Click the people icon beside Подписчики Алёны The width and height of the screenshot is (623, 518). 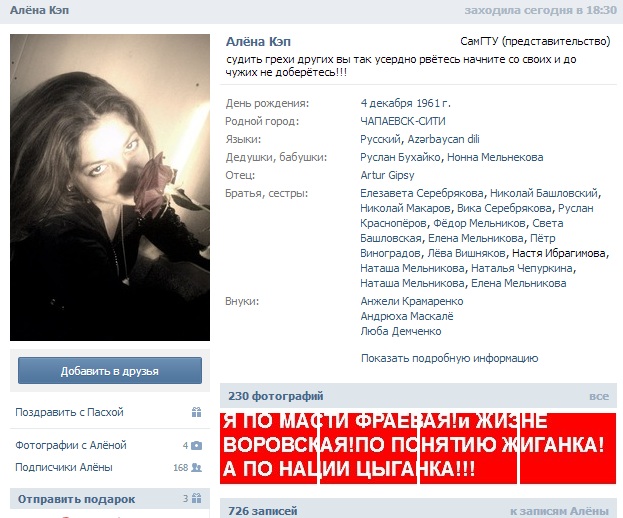196,468
